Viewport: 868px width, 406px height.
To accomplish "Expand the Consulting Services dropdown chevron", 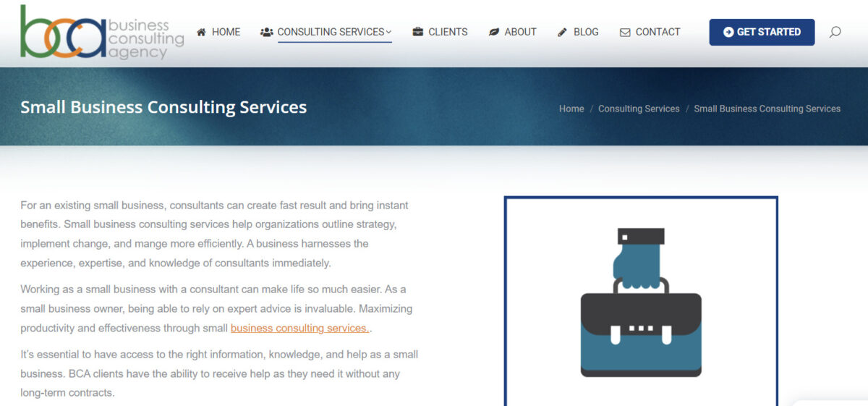I will pyautogui.click(x=388, y=32).
